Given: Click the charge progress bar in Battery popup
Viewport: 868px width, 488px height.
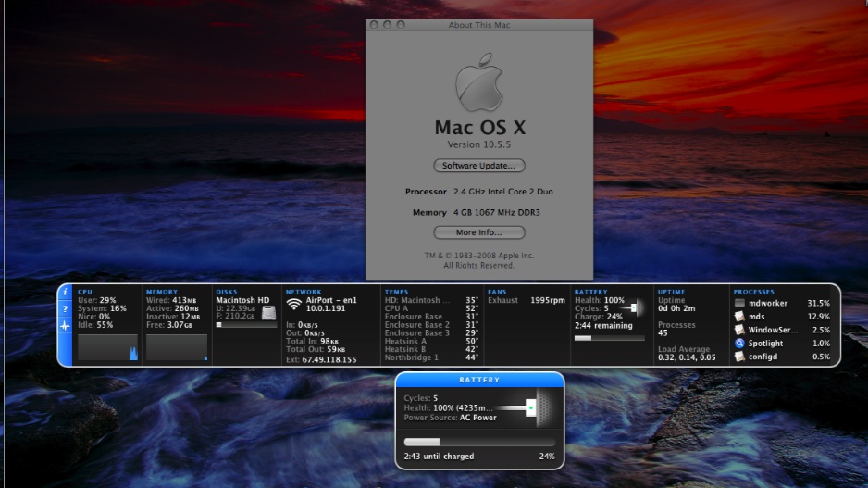Looking at the screenshot, I should point(479,442).
